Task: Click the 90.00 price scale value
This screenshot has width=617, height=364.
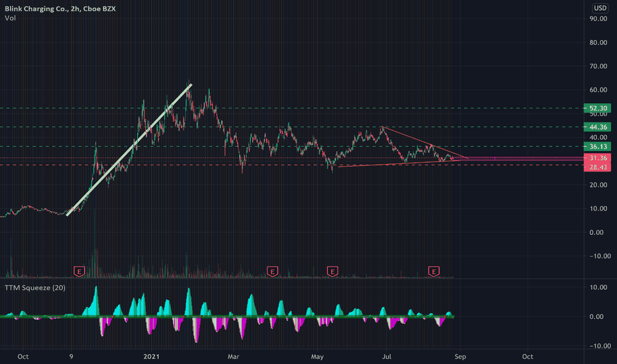Action: (x=598, y=19)
